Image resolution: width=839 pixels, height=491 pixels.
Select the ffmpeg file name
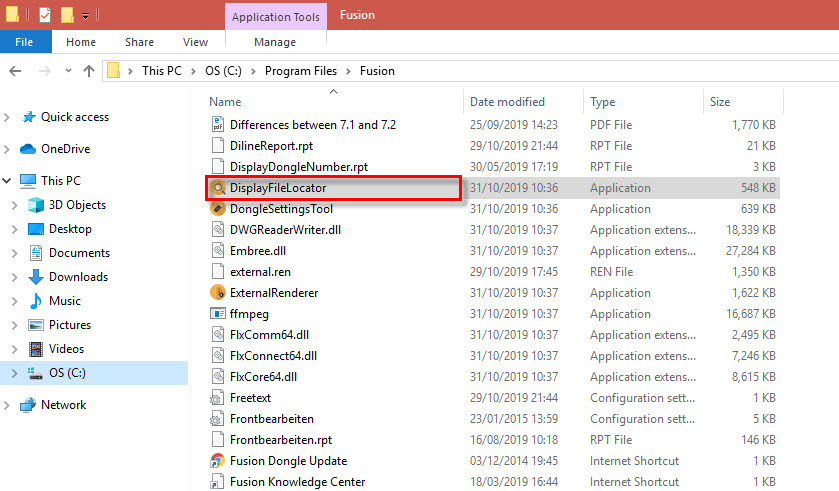click(x=249, y=314)
